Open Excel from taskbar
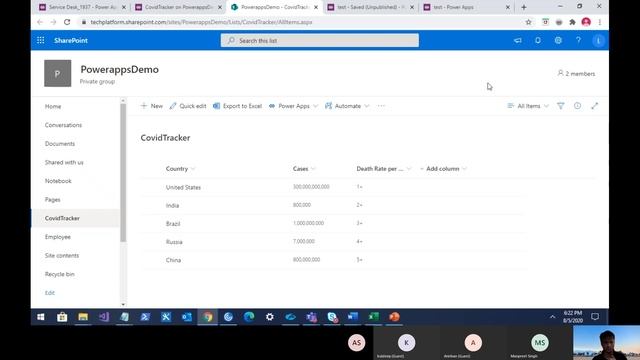 pos(373,317)
